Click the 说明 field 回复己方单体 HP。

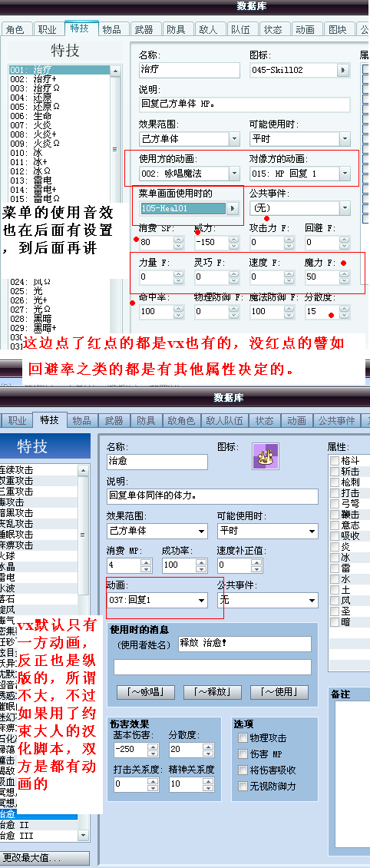point(244,104)
